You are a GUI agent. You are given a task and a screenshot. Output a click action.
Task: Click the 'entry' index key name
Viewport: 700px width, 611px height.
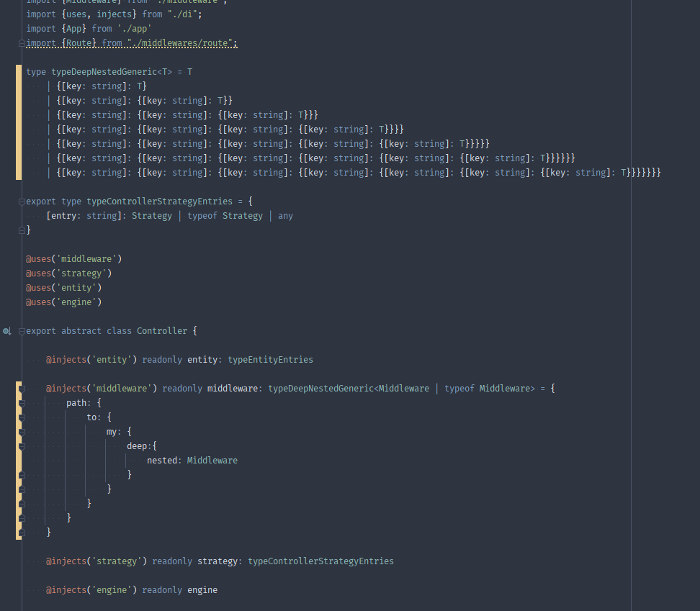pos(64,216)
